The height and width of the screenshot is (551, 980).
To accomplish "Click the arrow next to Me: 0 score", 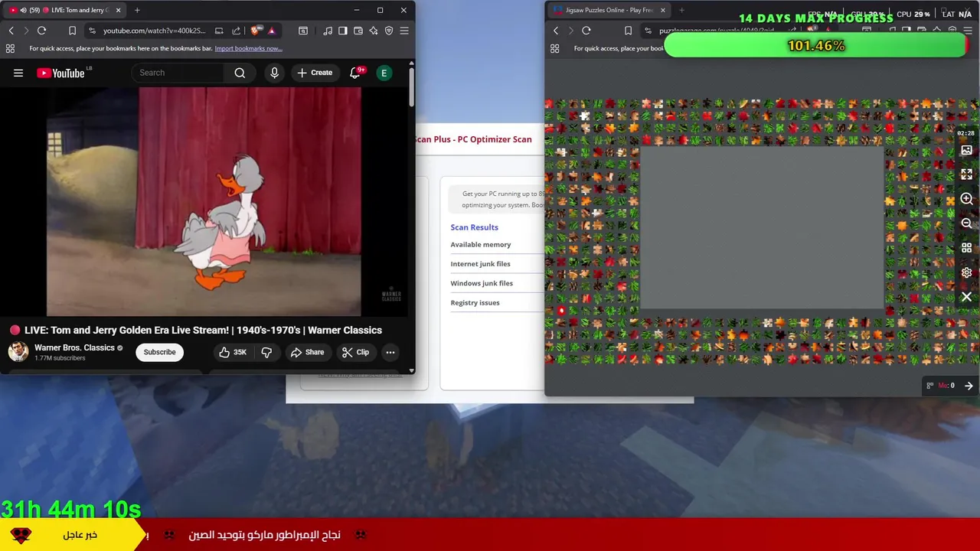I will pos(969,386).
